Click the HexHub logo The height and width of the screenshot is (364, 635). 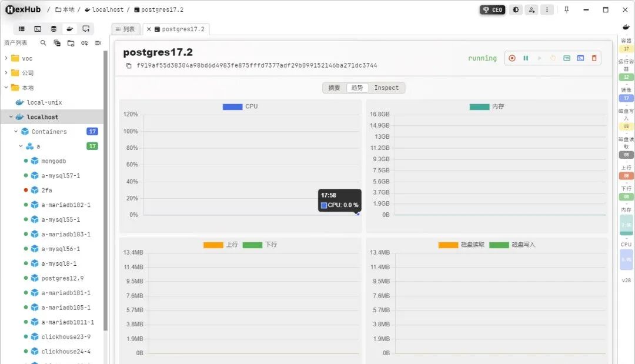point(23,9)
